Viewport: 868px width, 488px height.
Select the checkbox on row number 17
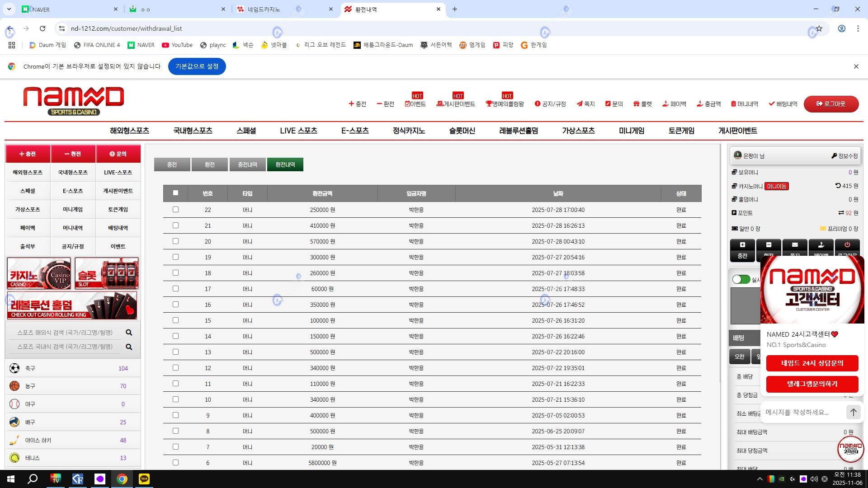point(175,289)
